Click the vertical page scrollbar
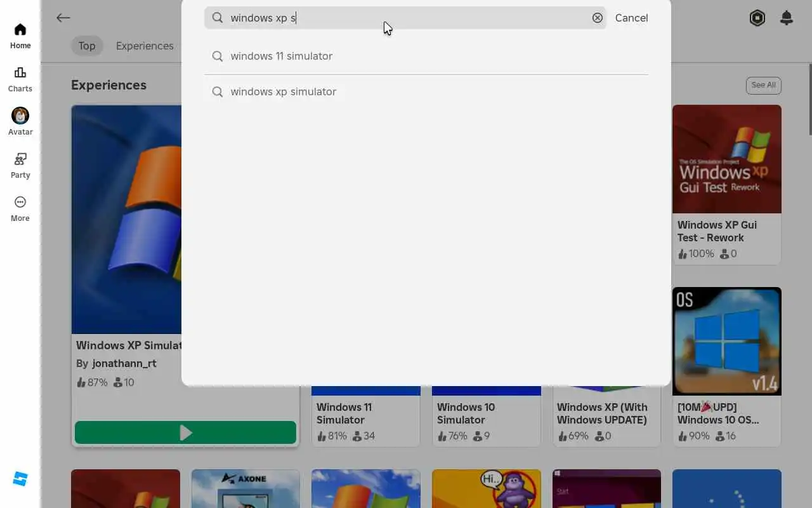 coord(809,98)
